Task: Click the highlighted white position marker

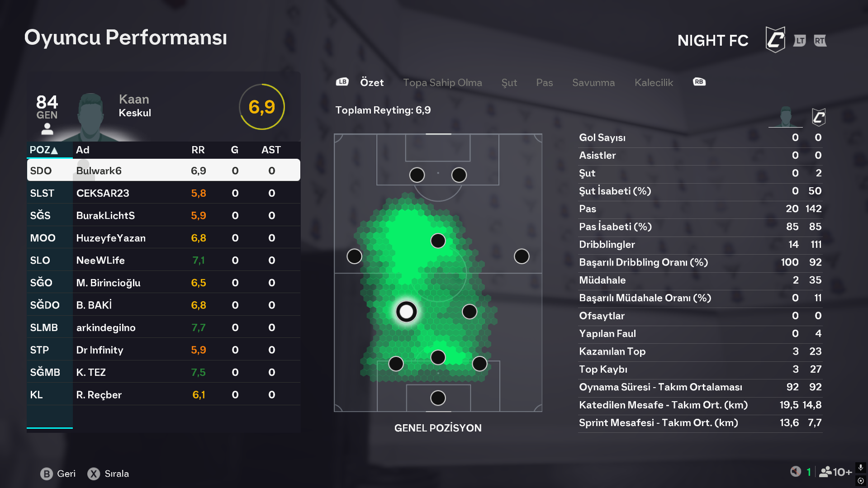Action: click(x=406, y=312)
